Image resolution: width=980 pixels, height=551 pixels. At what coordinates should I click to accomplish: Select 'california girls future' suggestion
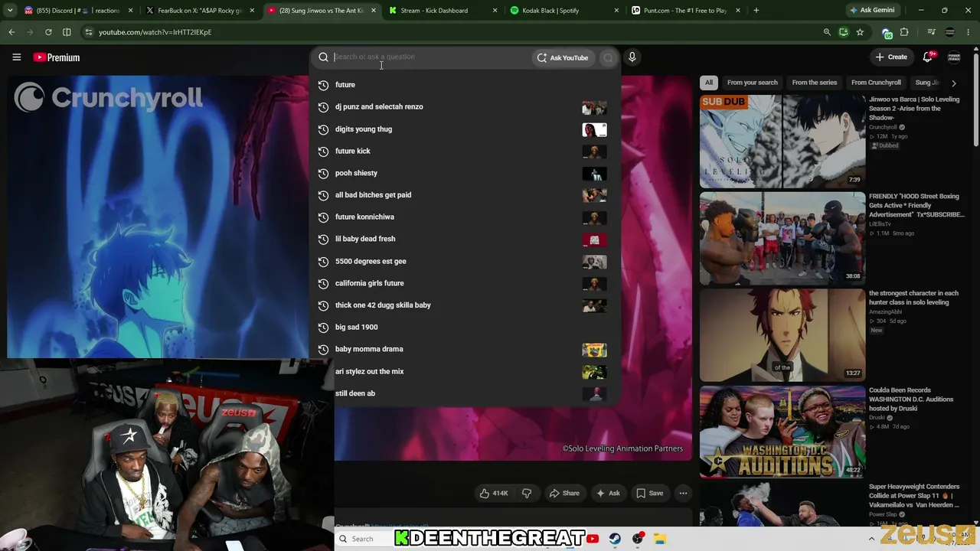tap(464, 284)
